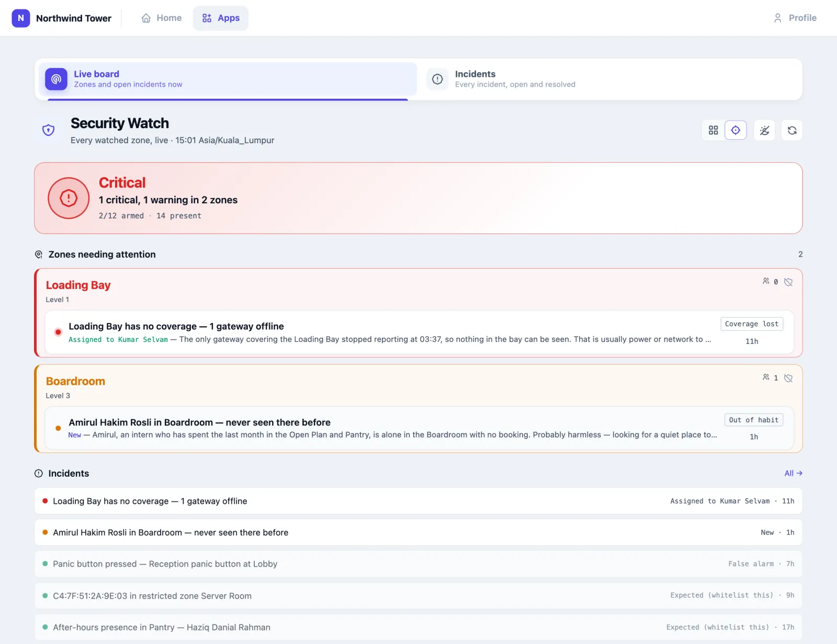This screenshot has width=837, height=644.
Task: Click the Live board radar icon
Action: 56,79
